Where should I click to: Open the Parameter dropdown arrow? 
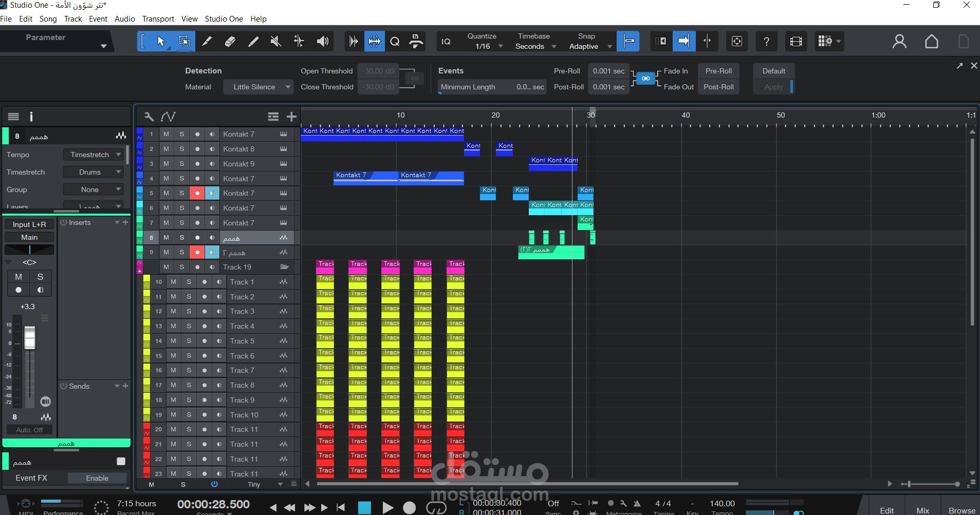[103, 46]
